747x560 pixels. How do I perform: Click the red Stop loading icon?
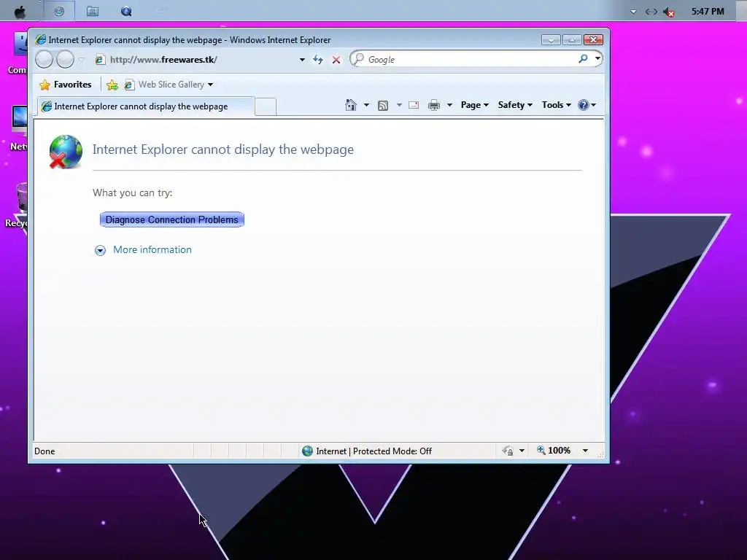click(x=336, y=60)
